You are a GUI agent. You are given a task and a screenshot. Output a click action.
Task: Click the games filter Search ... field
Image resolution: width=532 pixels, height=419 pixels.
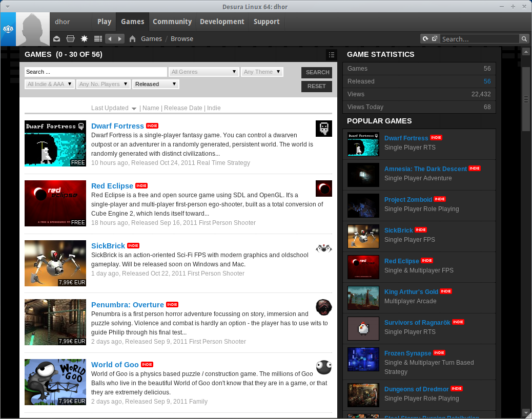96,72
